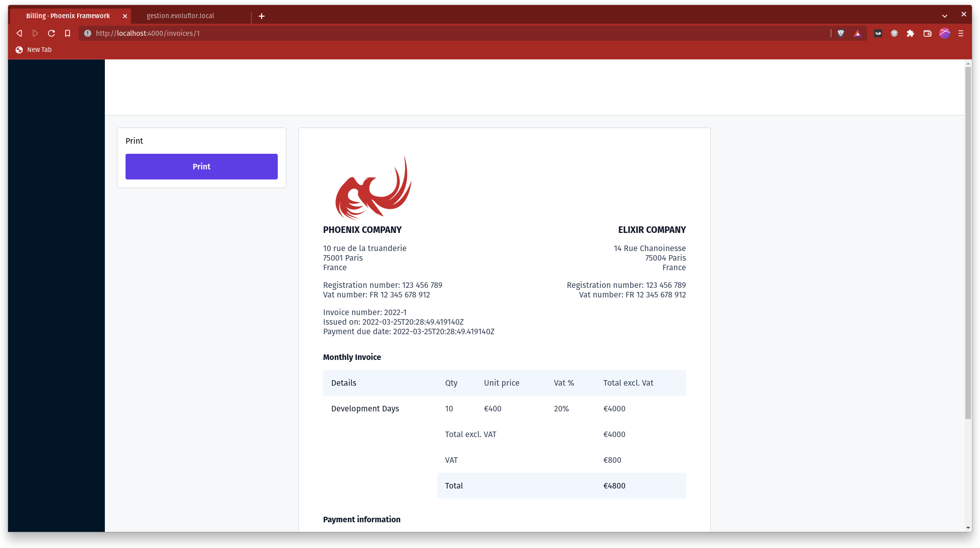980x548 pixels.
Task: Bookmark this page using bookmark icon
Action: [68, 33]
